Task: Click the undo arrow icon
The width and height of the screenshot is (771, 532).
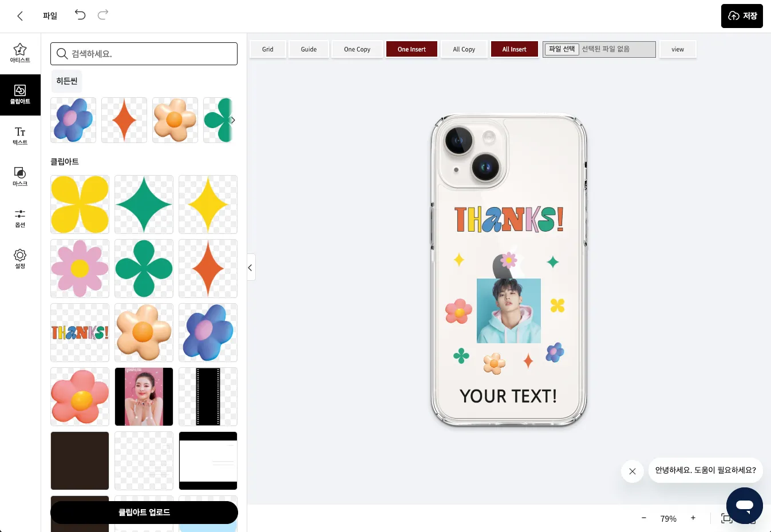Action: tap(80, 15)
